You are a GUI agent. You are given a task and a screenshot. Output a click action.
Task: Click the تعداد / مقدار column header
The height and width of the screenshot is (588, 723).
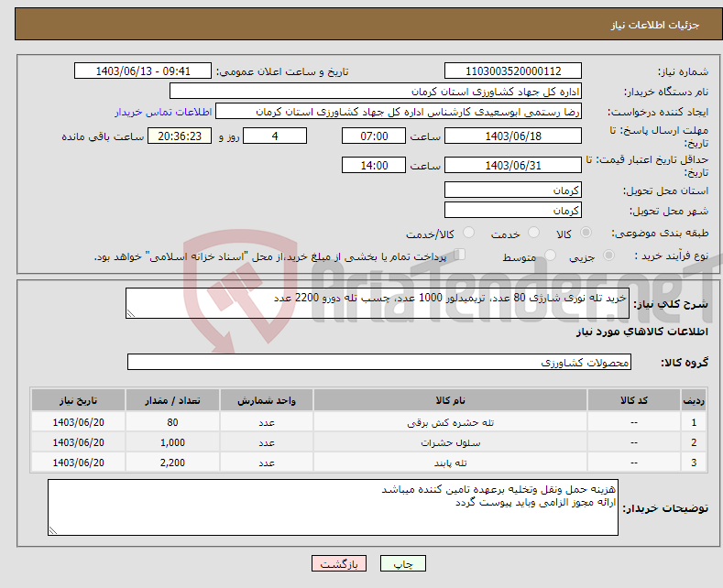[x=172, y=400]
